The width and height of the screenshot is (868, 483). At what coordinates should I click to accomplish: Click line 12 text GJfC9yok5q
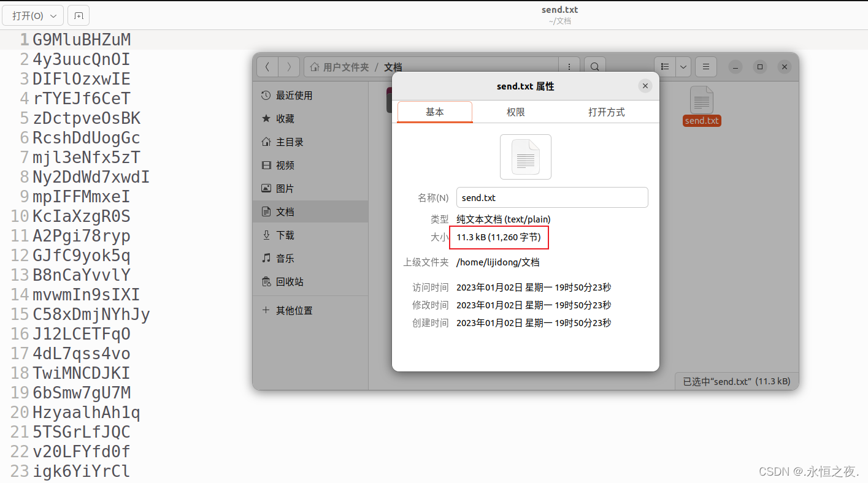(82, 256)
